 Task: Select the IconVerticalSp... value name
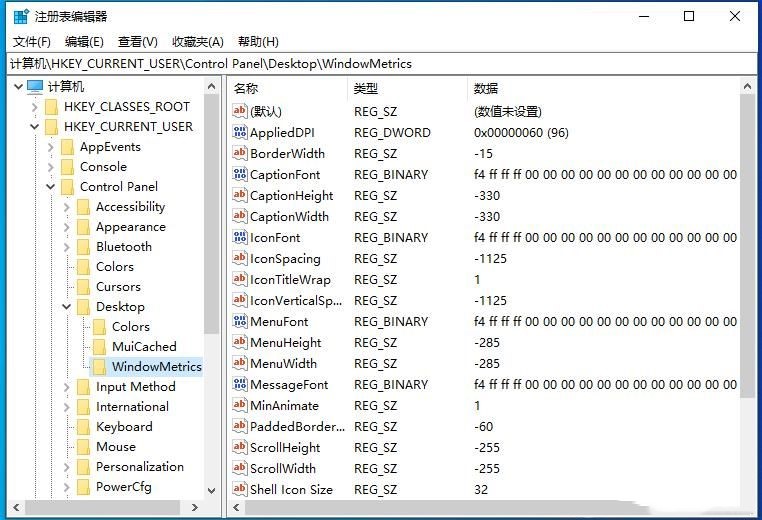pyautogui.click(x=296, y=301)
